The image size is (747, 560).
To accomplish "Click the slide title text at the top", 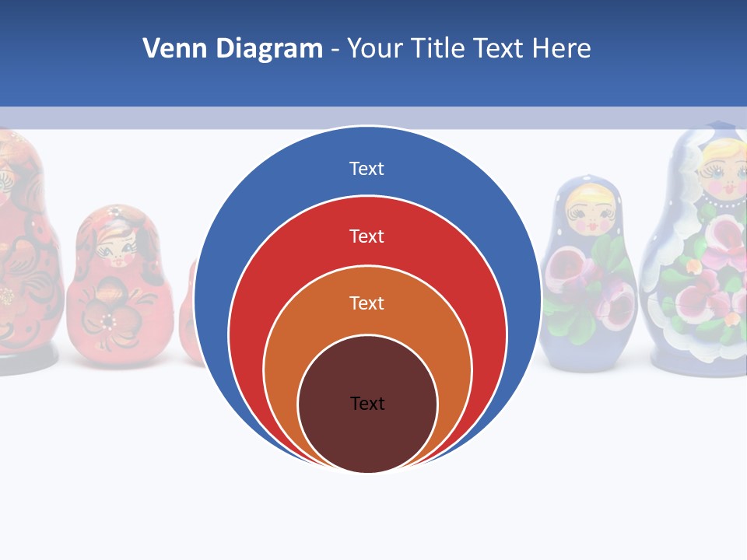I will click(366, 49).
